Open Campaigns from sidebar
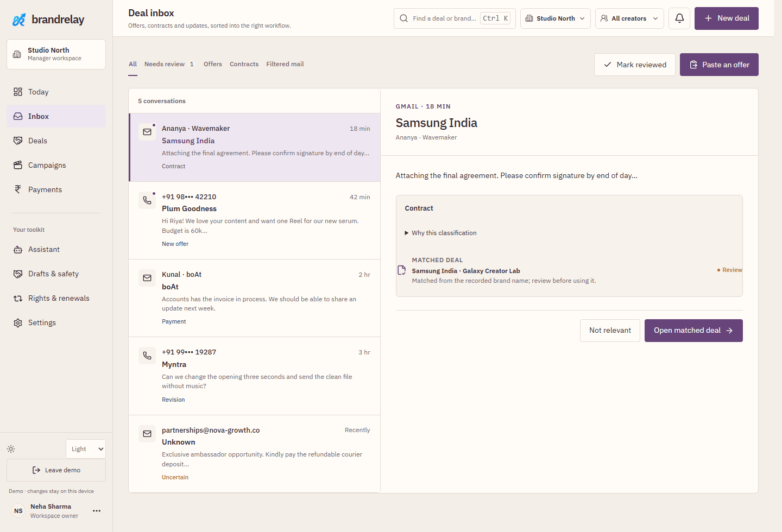The width and height of the screenshot is (782, 532). pos(56,165)
